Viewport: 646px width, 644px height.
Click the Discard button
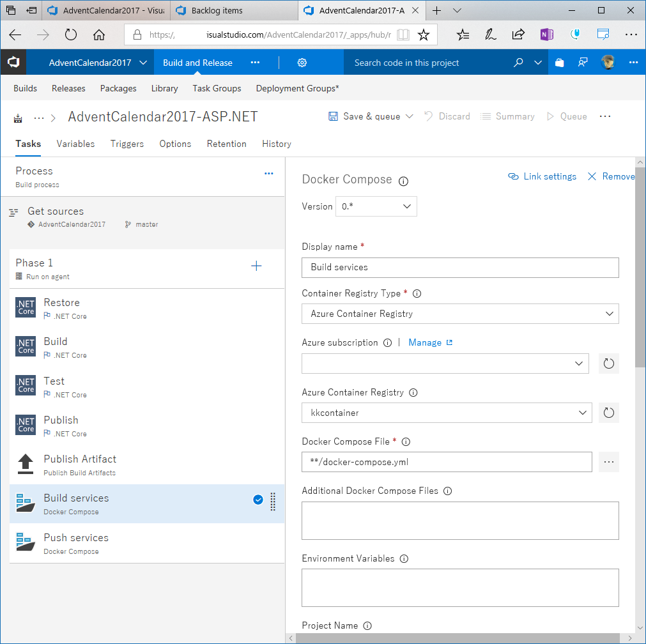tap(447, 116)
